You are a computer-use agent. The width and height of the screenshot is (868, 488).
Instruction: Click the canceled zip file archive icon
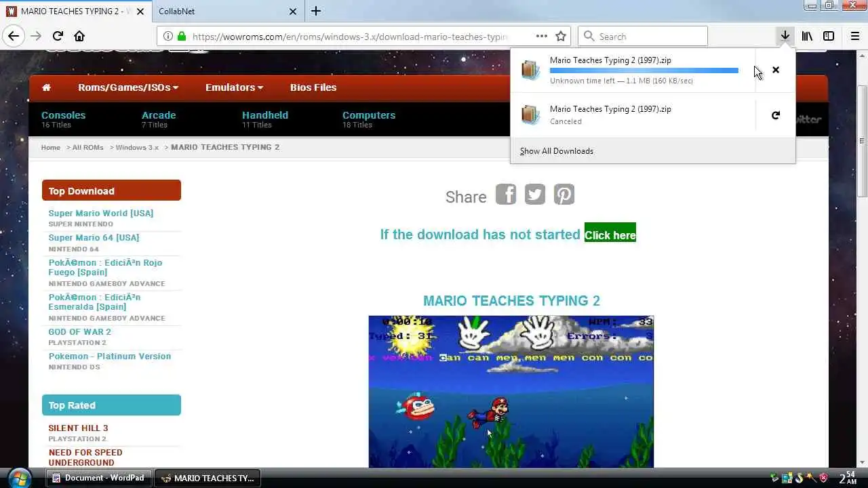pos(530,115)
